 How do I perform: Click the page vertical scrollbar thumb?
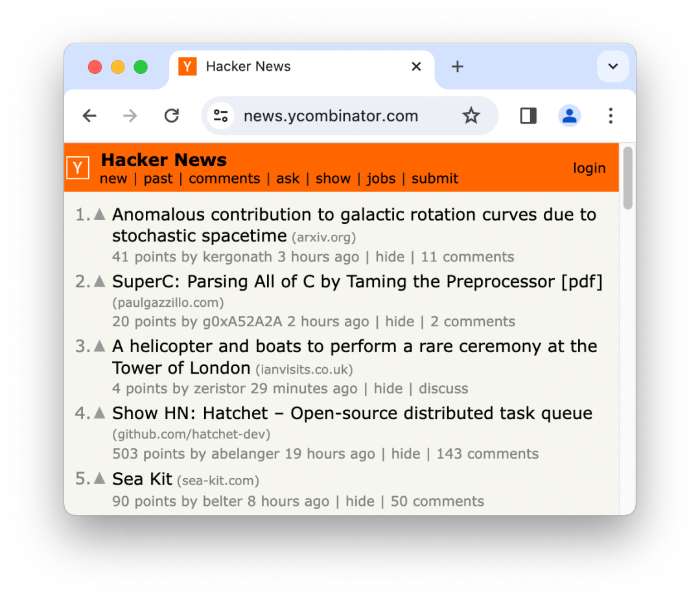(627, 178)
